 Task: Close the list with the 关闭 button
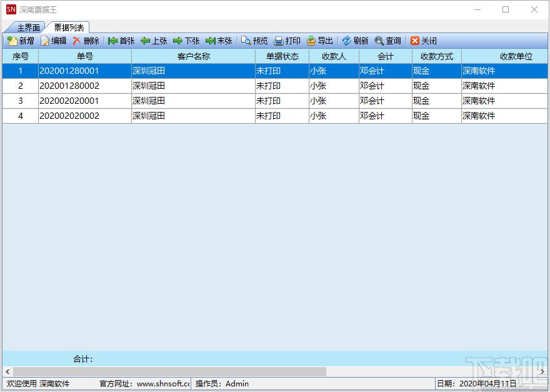[x=423, y=41]
